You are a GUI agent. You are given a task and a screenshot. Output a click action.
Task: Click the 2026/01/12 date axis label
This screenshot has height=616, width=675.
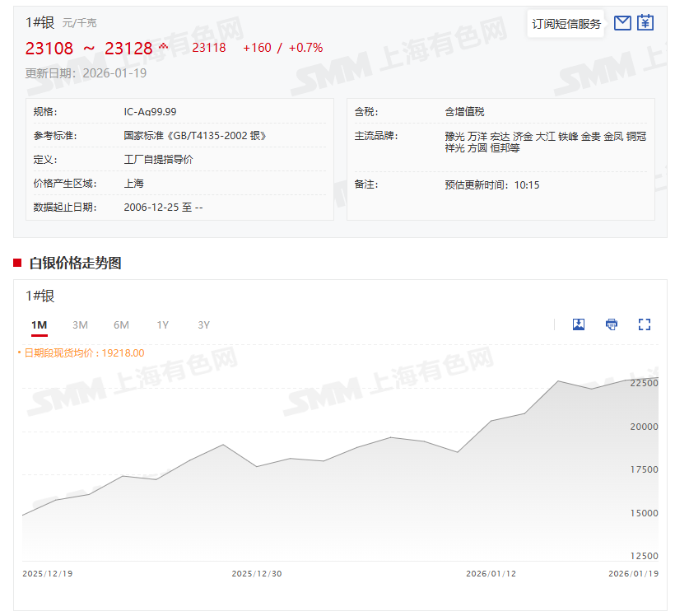pos(491,574)
